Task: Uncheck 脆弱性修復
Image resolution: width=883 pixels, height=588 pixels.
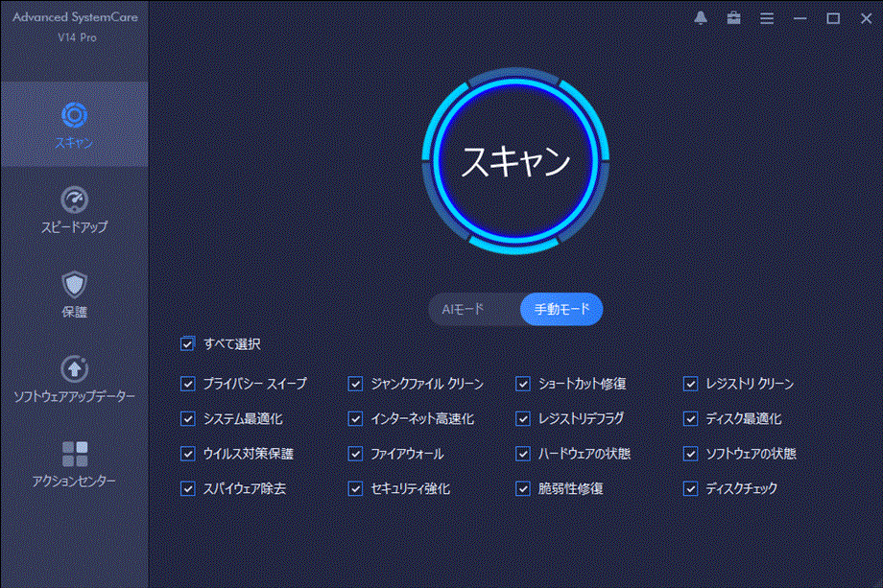Action: [x=523, y=488]
